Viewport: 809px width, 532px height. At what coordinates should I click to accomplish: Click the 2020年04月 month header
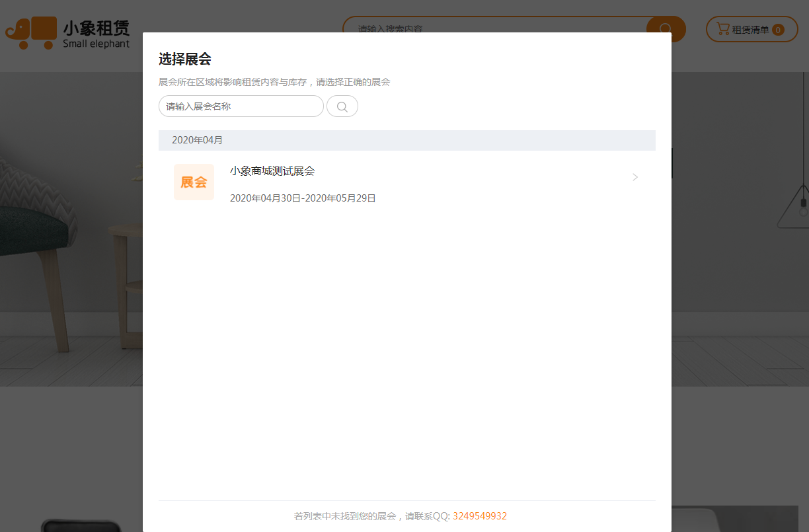pos(407,140)
